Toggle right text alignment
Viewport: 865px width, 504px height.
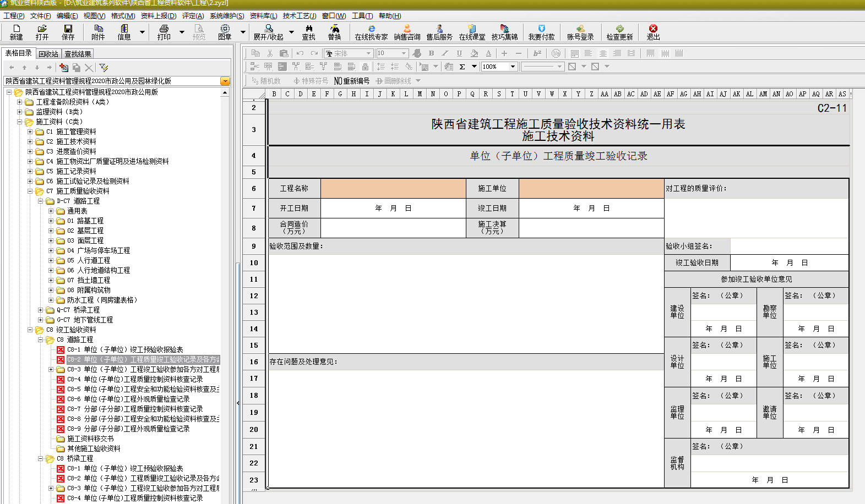[617, 53]
